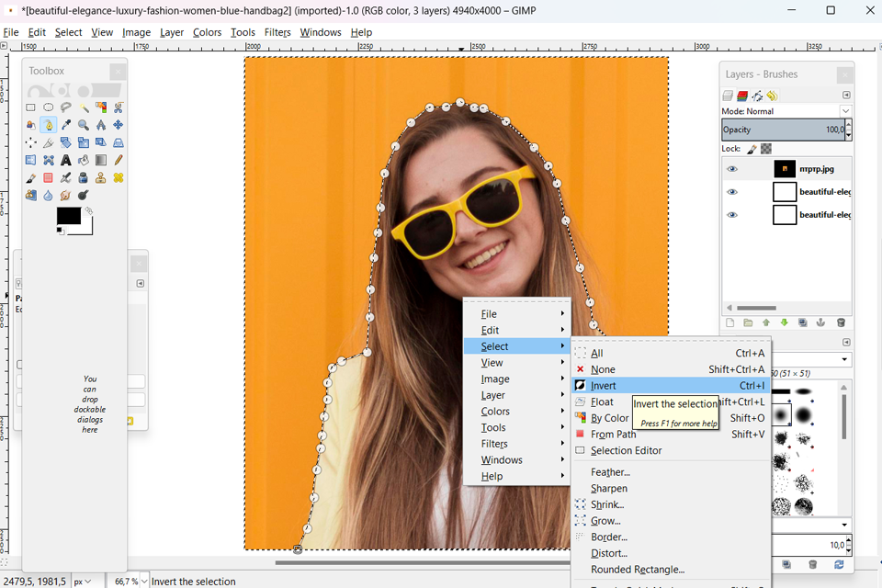Click the highlighted Paths tool
Image resolution: width=882 pixels, height=588 pixels.
coord(49,125)
